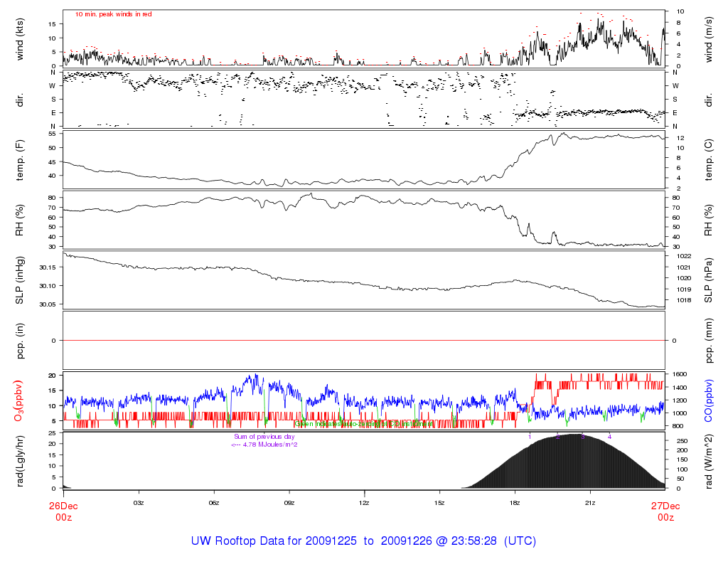Click purple marker 1 in the radiation panel
The height and width of the screenshot is (569, 728).
(x=530, y=437)
